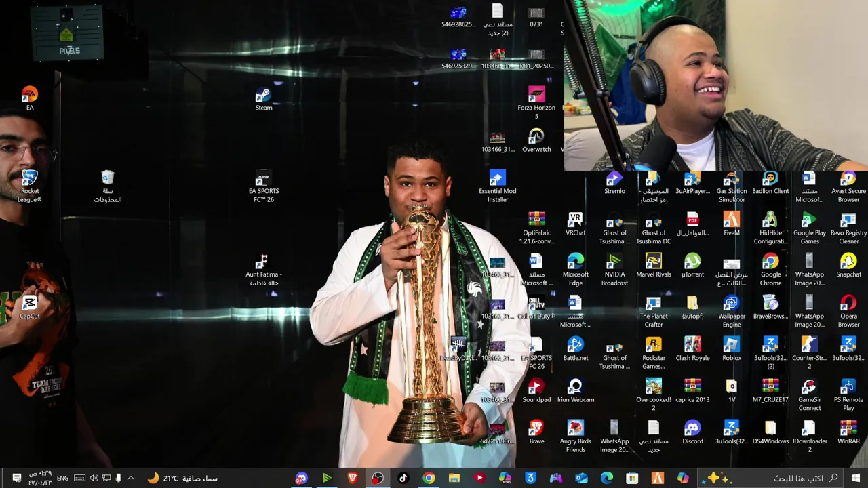
Task: Select the Battle.net desktop icon
Action: click(x=576, y=349)
